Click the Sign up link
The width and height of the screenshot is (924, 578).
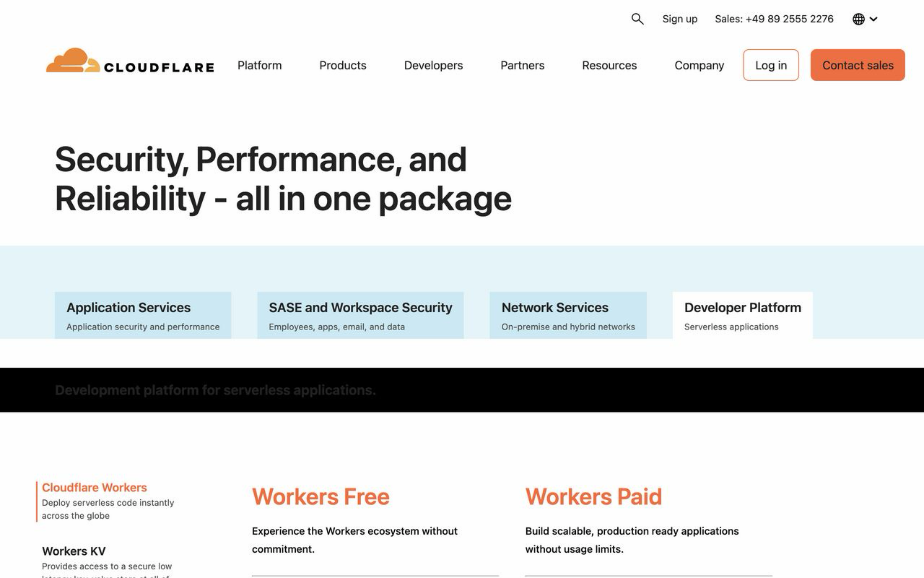[680, 19]
